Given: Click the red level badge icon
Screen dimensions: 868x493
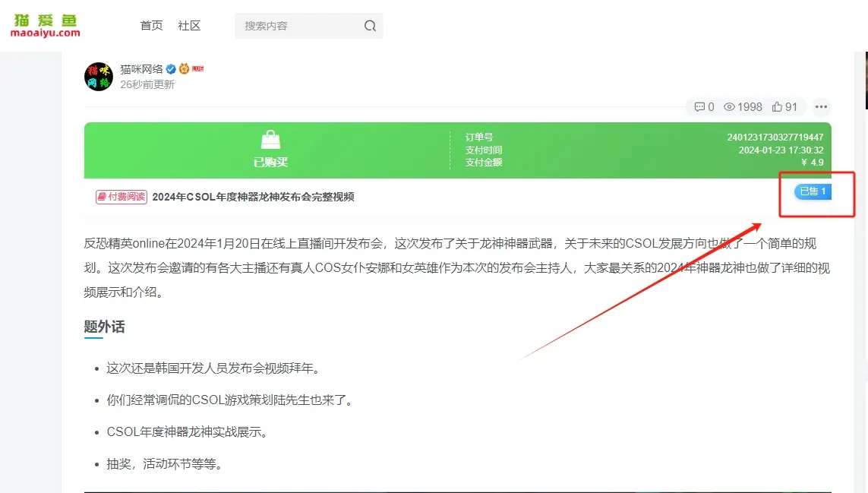Looking at the screenshot, I should pyautogui.click(x=197, y=68).
